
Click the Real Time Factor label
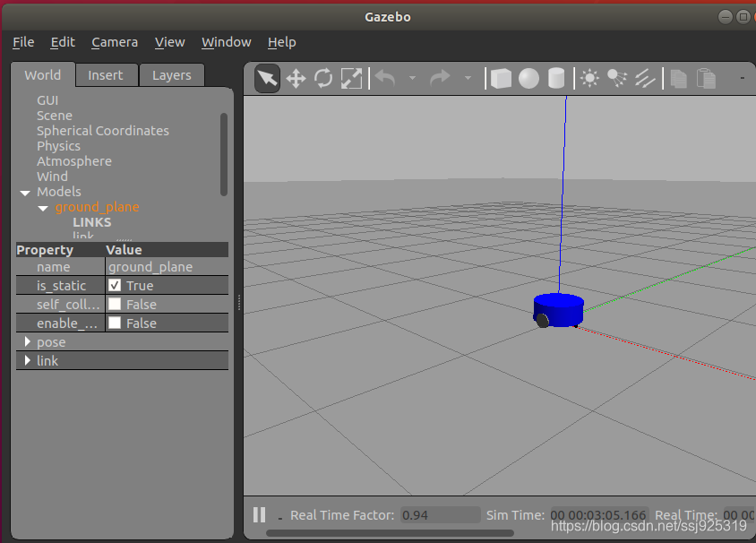click(x=342, y=515)
